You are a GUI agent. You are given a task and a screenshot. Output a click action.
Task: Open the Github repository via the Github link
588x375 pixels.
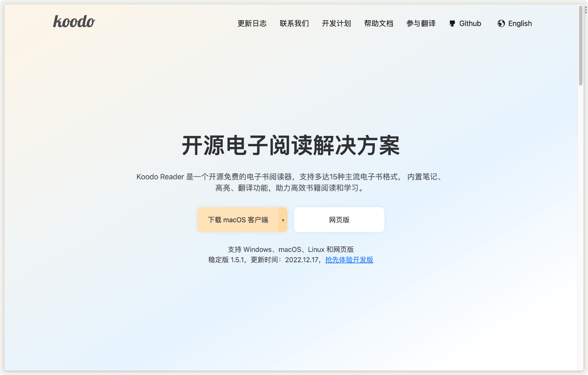coord(470,24)
